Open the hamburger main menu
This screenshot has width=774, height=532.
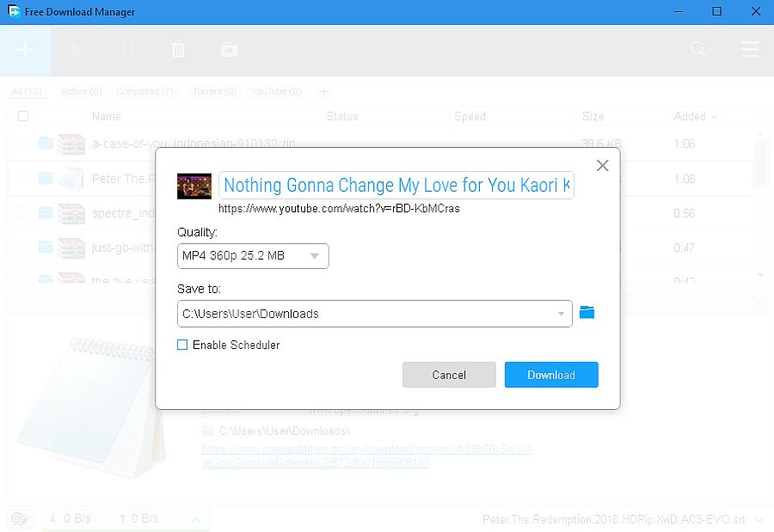[x=749, y=50]
